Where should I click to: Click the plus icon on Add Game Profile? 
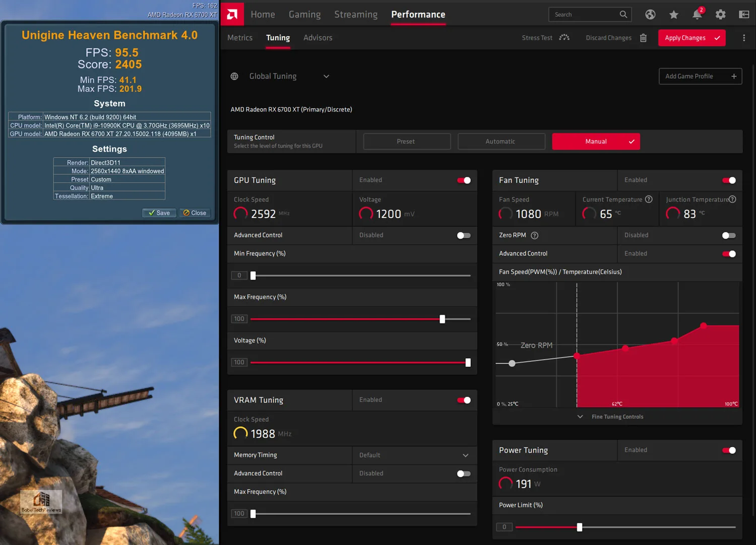tap(734, 76)
